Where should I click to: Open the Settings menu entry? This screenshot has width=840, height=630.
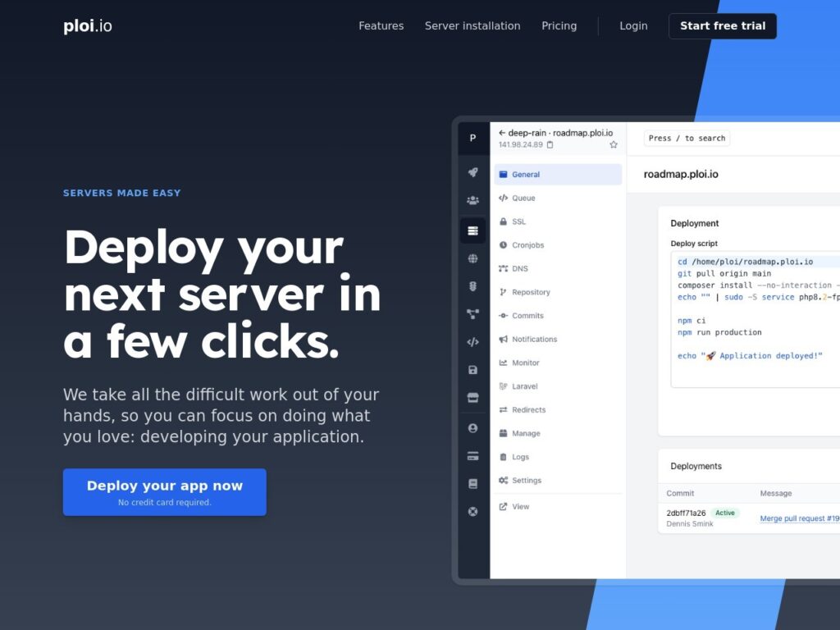coord(526,481)
